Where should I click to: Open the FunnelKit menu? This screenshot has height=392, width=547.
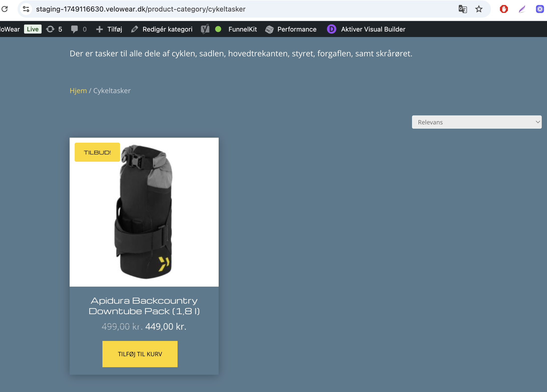pos(243,29)
